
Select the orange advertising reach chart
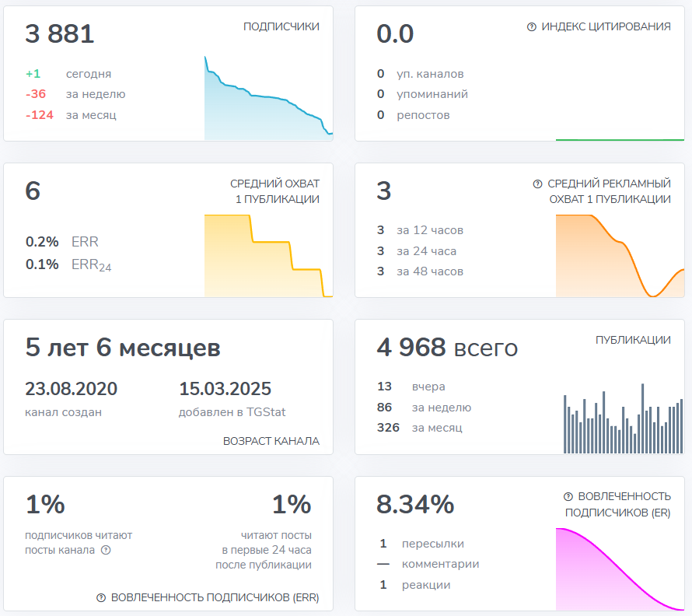pyautogui.click(x=620, y=257)
